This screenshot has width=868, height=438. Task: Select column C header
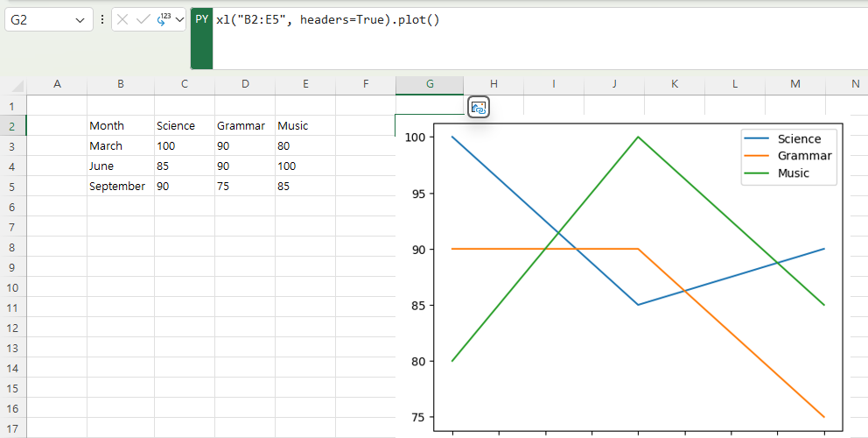[185, 84]
